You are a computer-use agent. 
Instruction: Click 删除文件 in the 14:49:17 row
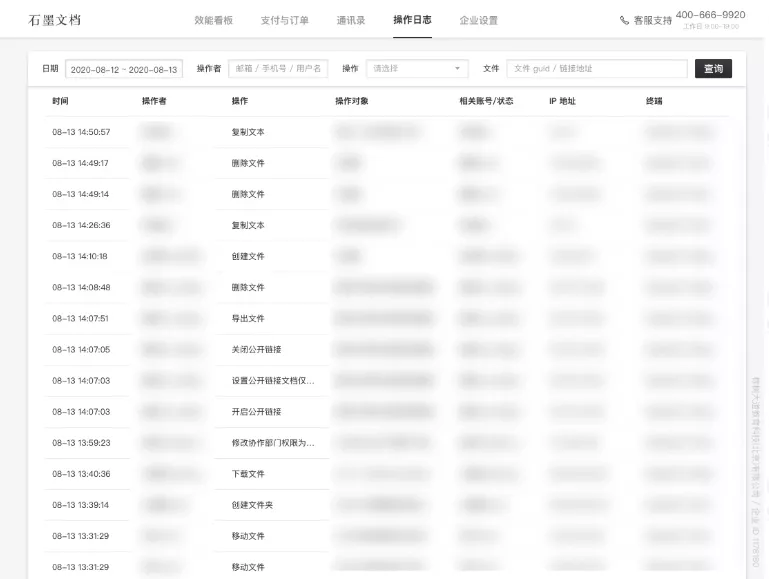click(x=248, y=163)
